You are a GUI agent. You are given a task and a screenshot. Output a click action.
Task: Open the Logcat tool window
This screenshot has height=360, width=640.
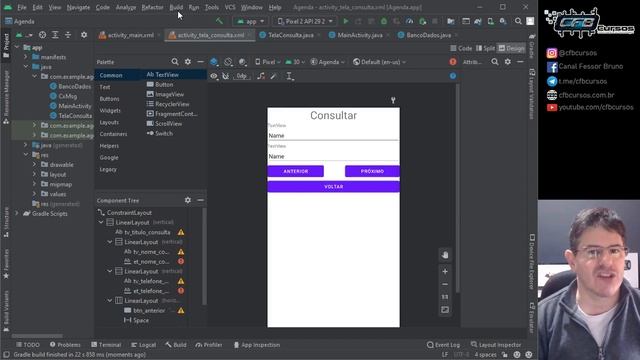143,345
